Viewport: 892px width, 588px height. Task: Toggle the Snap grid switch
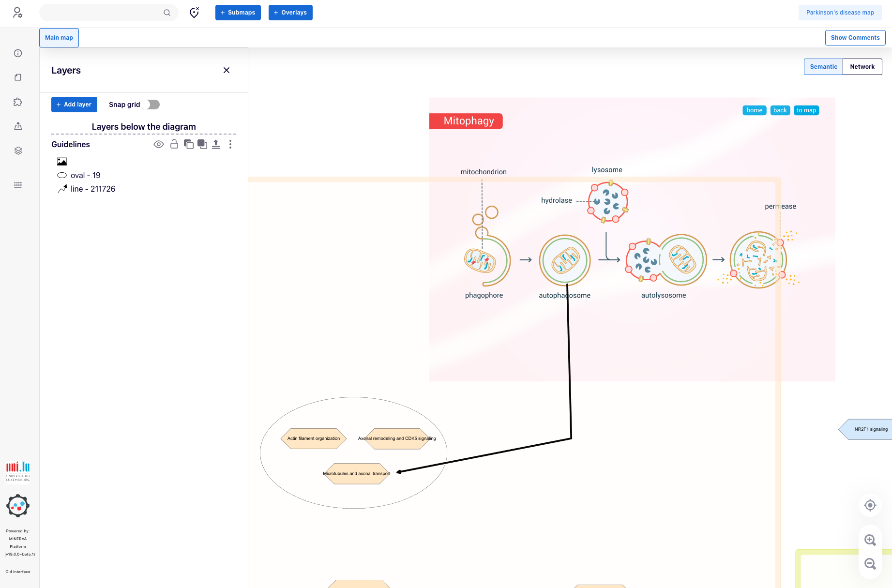coord(153,105)
